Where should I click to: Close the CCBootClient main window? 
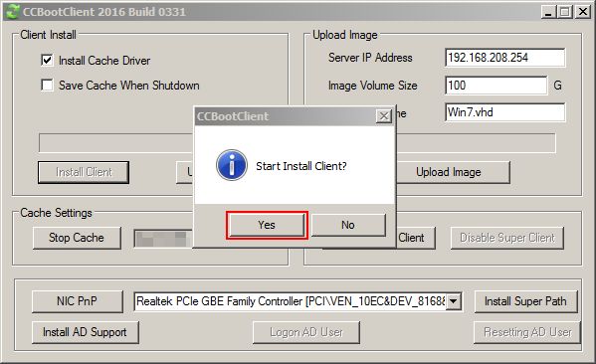[583, 12]
